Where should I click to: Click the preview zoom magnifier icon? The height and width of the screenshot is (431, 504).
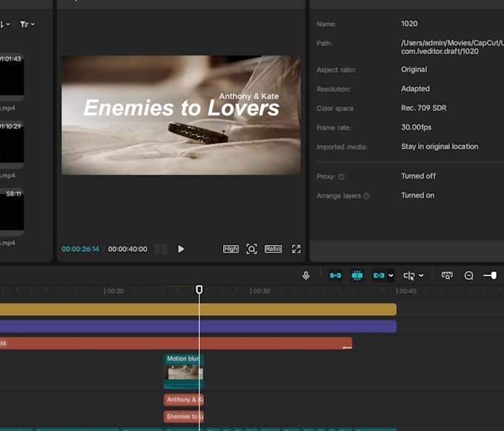click(x=251, y=249)
